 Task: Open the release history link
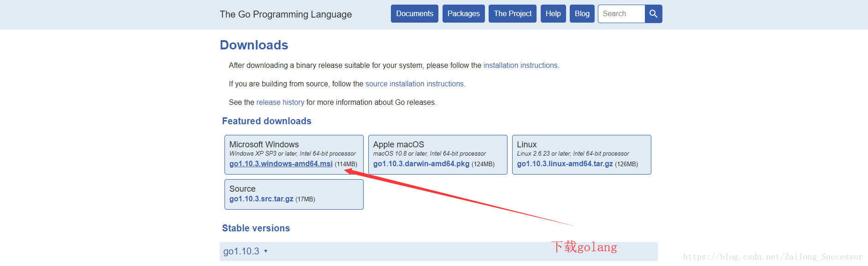pos(280,103)
